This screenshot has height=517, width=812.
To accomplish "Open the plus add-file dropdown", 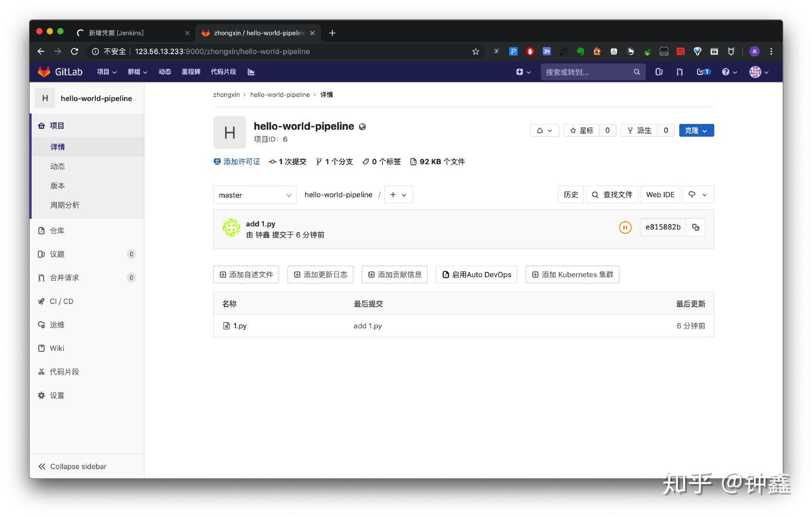I will click(x=398, y=195).
